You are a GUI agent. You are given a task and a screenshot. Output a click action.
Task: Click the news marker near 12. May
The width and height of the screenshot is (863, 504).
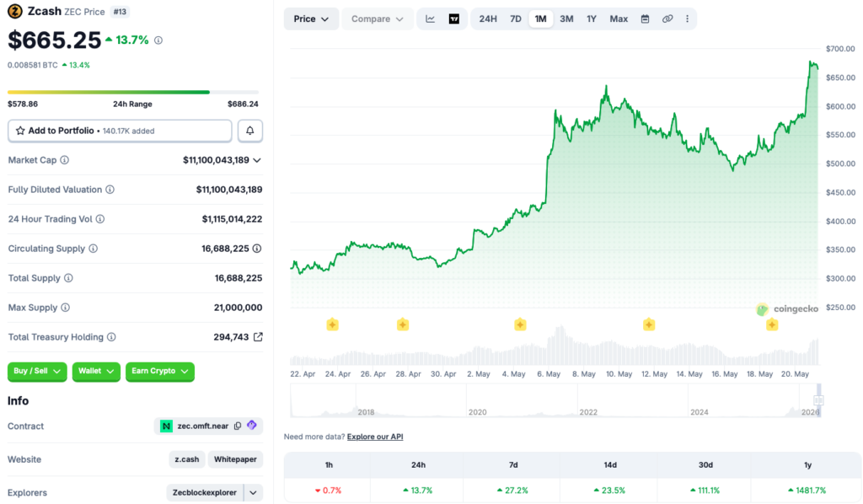coord(649,324)
